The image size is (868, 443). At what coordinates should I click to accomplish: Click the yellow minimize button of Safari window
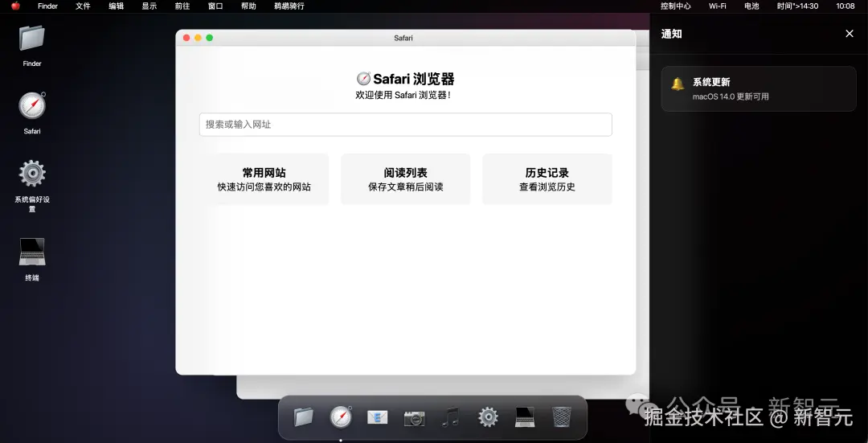[x=198, y=38]
